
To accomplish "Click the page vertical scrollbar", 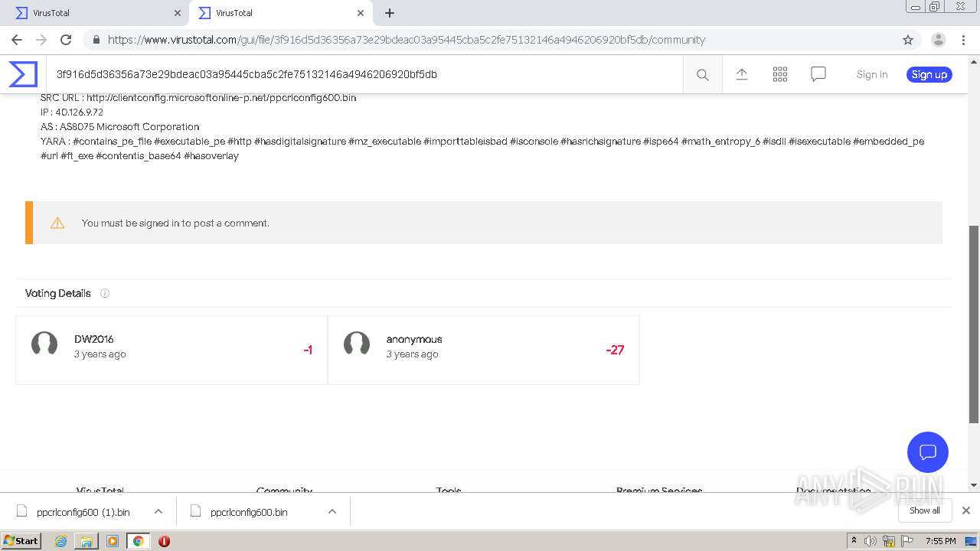I will click(974, 323).
